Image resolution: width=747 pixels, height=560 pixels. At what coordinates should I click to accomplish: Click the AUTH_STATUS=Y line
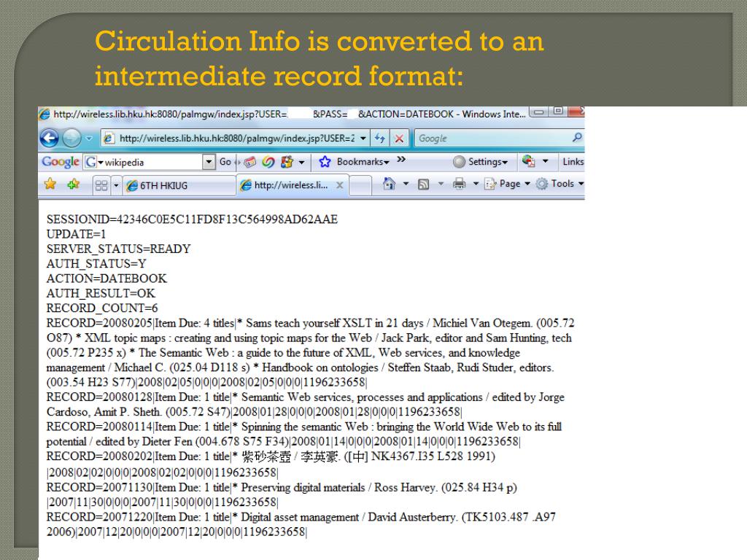click(96, 264)
